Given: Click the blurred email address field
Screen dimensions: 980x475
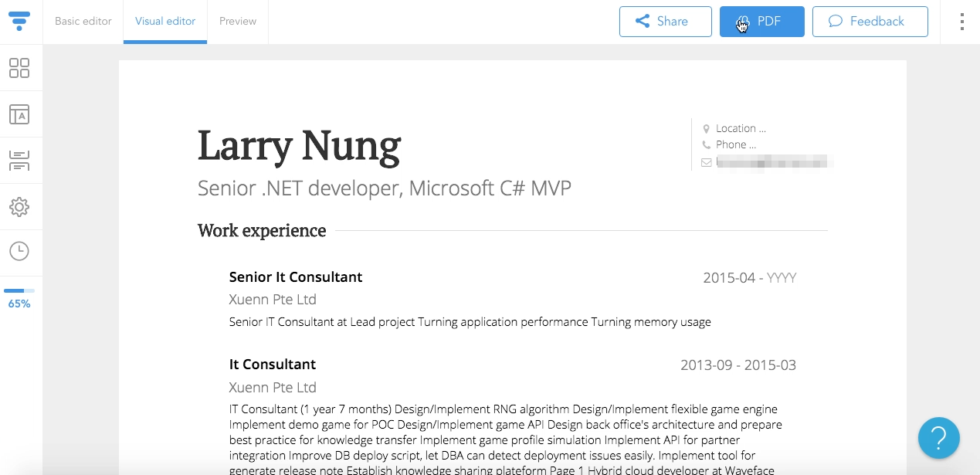Looking at the screenshot, I should tap(774, 161).
